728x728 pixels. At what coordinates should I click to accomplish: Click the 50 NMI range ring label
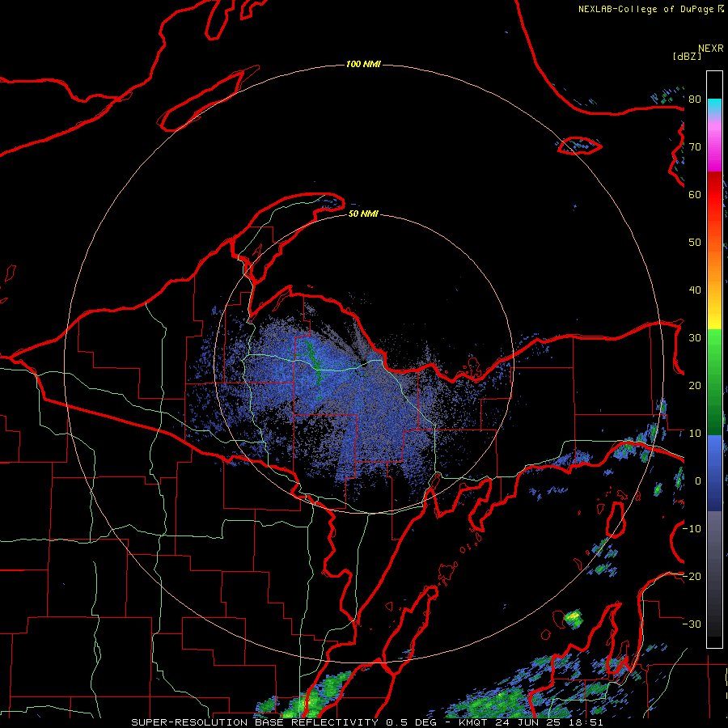pos(363,214)
